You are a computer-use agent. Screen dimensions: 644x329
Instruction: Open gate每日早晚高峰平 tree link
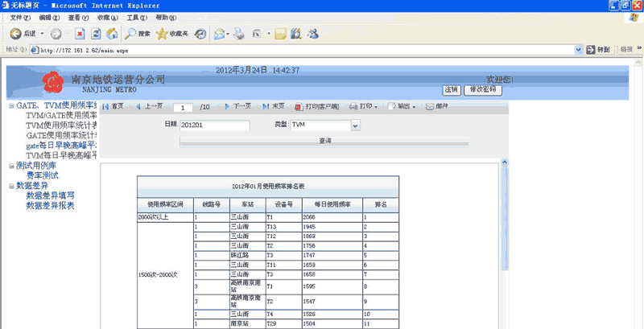coord(62,146)
